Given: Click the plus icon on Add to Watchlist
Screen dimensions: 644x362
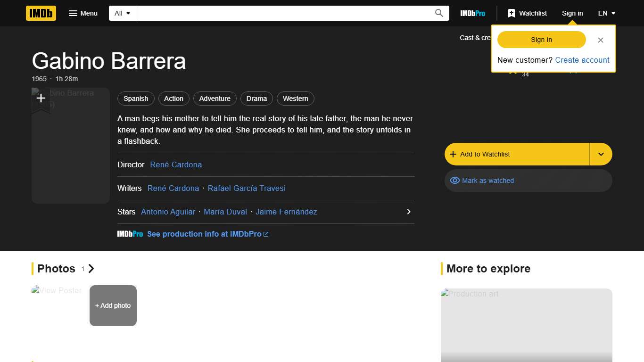Looking at the screenshot, I should point(453,154).
